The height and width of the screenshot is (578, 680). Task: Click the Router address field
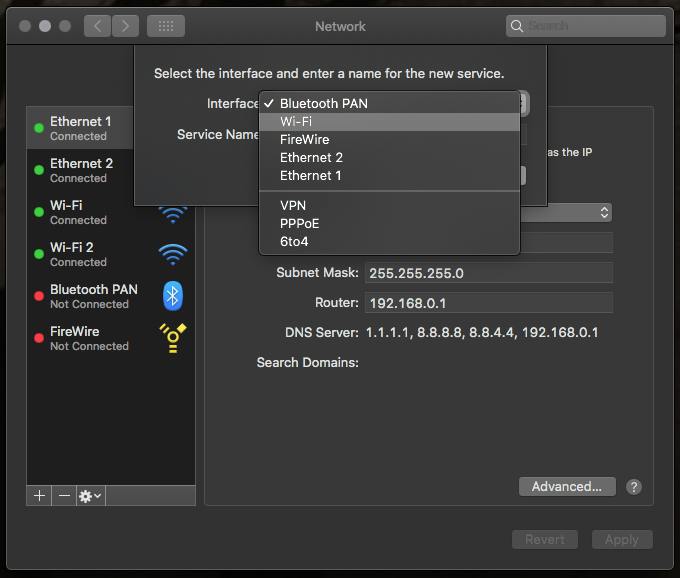[x=489, y=303]
